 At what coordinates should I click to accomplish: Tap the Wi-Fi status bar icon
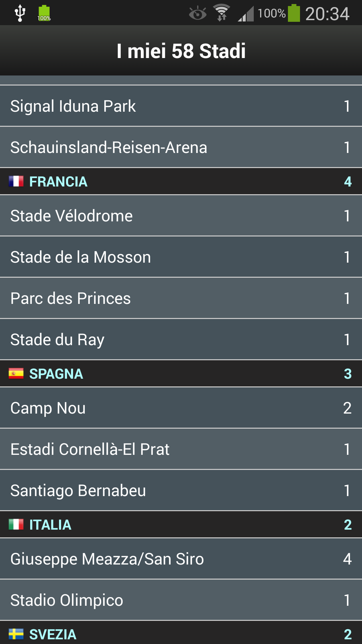(x=222, y=13)
